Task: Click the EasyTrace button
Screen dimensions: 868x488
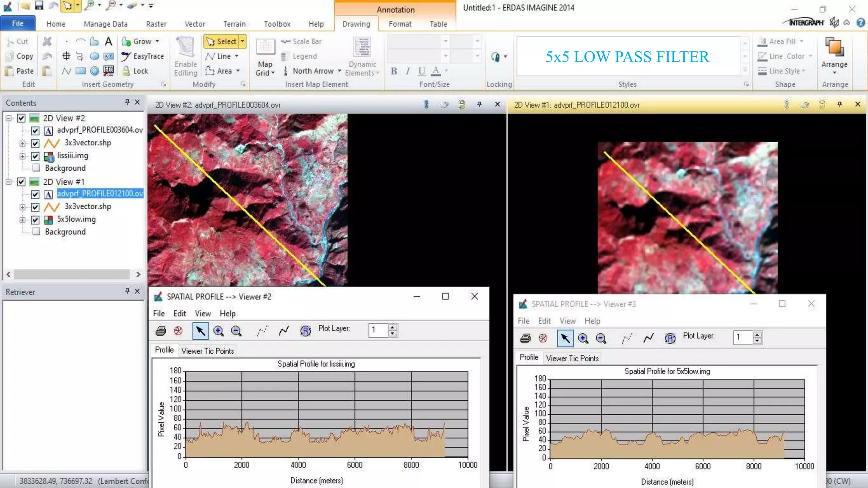Action: point(143,56)
